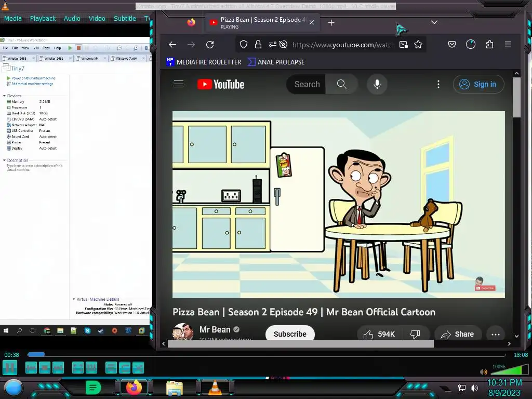
Task: Open Mr Bean channel avatar
Action: [183, 331]
